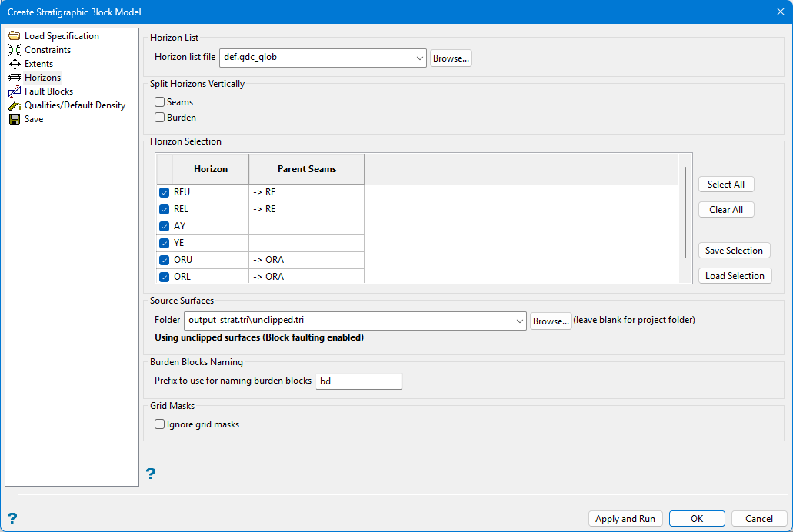
Task: Click the Load Specification folder icon
Action: (15, 36)
